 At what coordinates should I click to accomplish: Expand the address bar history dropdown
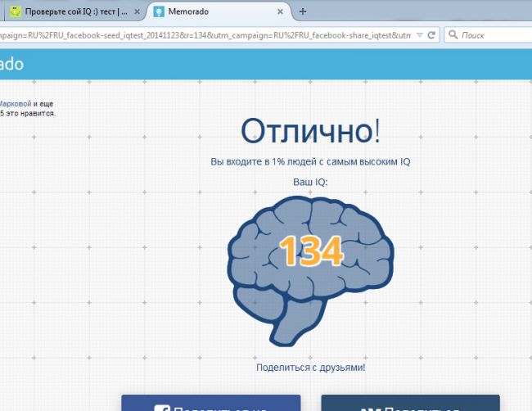pyautogui.click(x=421, y=36)
